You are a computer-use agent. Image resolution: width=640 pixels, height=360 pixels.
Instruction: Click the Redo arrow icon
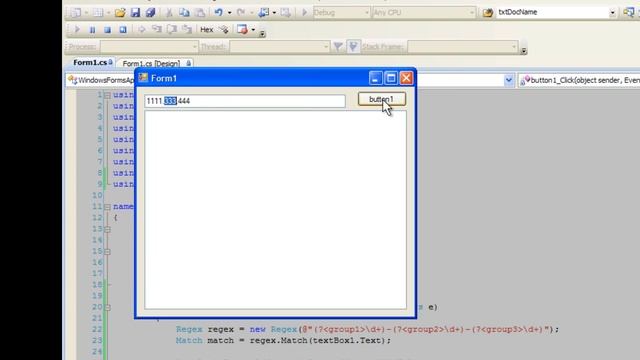pos(241,13)
